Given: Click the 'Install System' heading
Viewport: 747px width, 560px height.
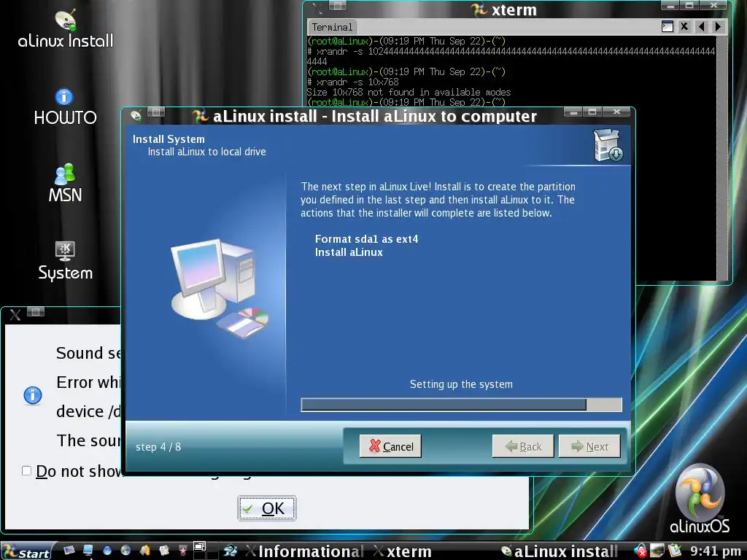Looking at the screenshot, I should coord(169,139).
